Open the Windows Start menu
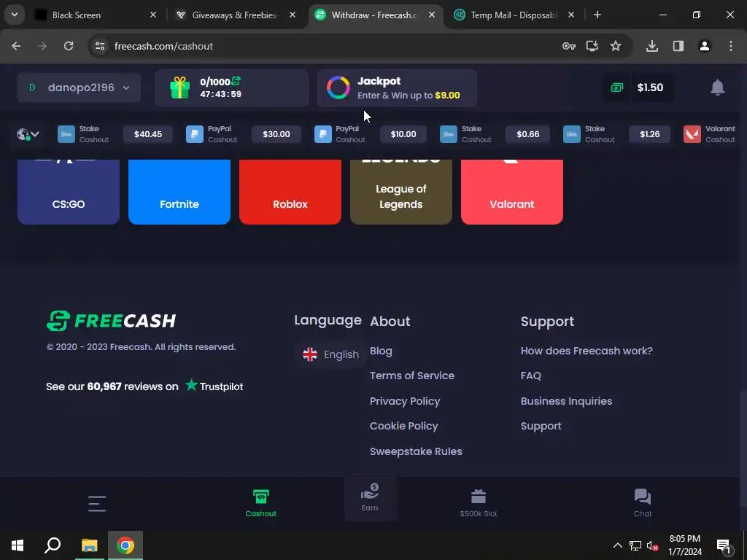Image resolution: width=747 pixels, height=560 pixels. click(x=18, y=545)
